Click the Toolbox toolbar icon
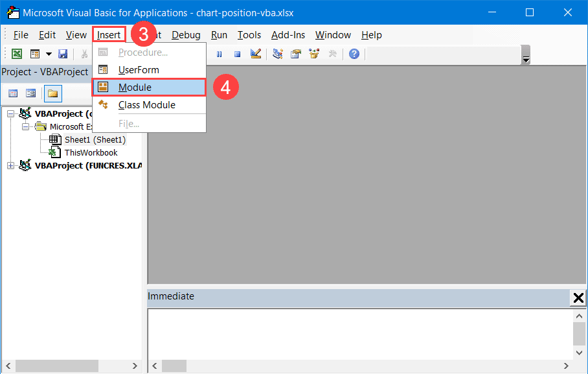 (333, 54)
